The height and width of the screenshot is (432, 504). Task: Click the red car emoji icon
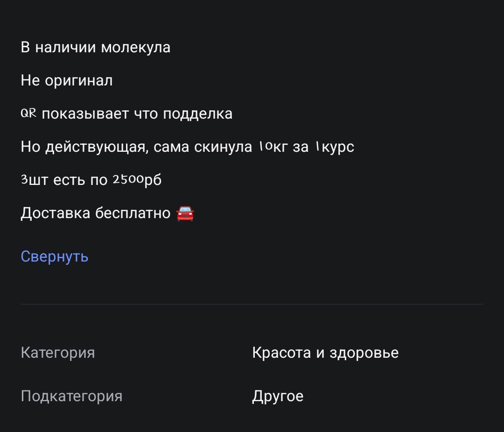tap(186, 212)
